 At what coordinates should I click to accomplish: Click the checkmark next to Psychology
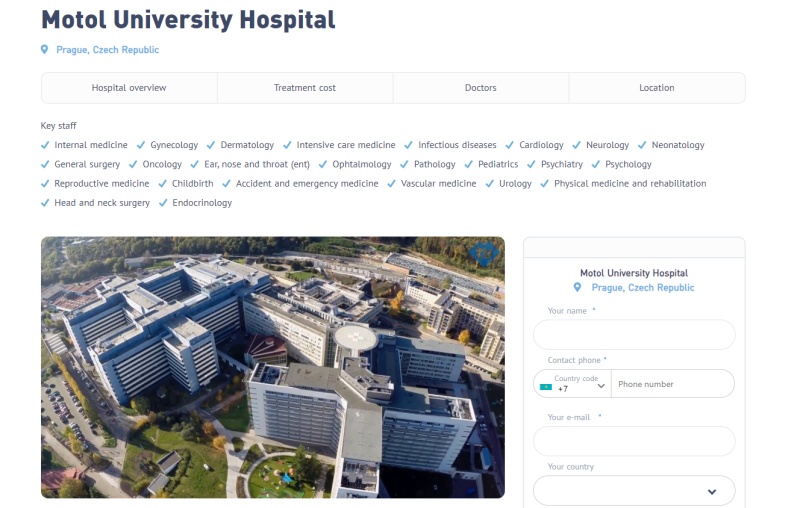click(595, 164)
